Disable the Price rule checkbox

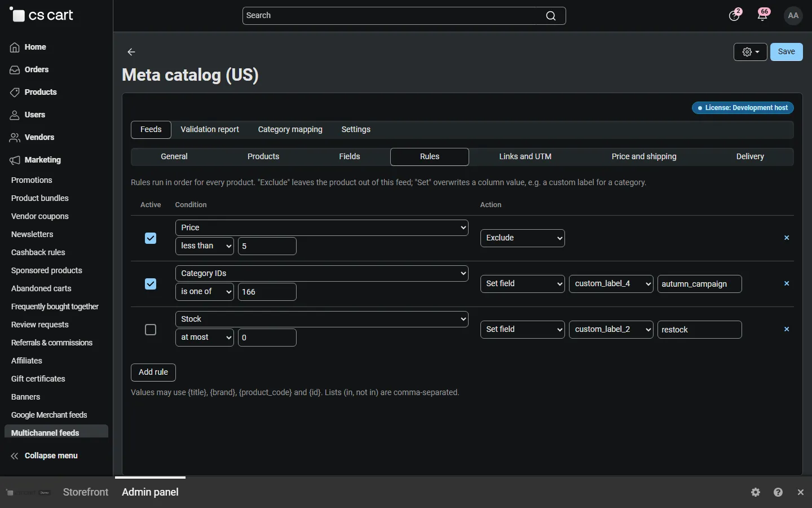coord(151,238)
